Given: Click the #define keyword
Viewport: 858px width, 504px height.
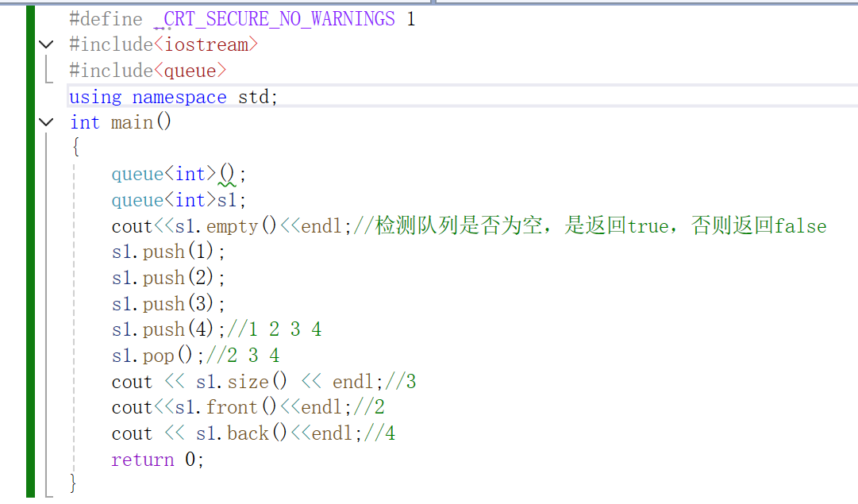Looking at the screenshot, I should pyautogui.click(x=106, y=19).
